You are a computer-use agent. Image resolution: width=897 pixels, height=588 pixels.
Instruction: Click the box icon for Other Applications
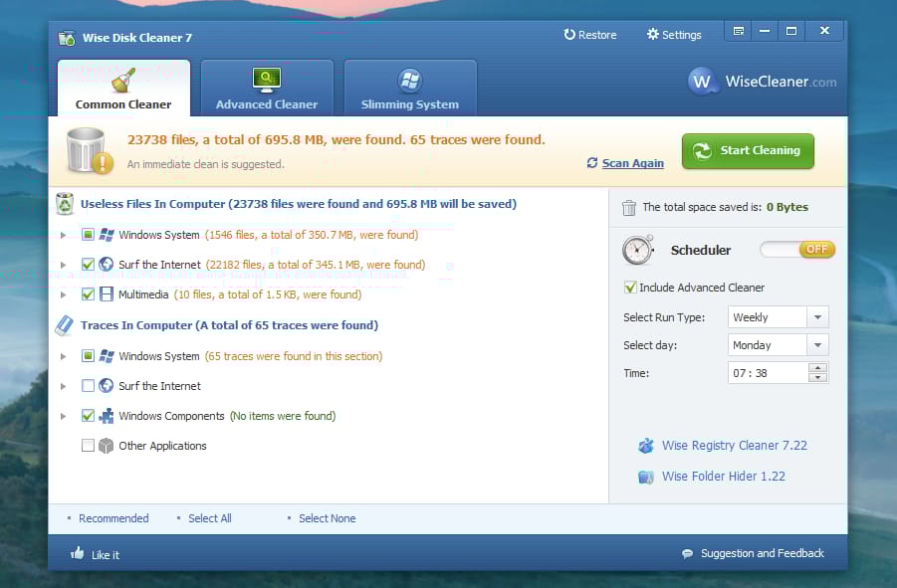[106, 446]
